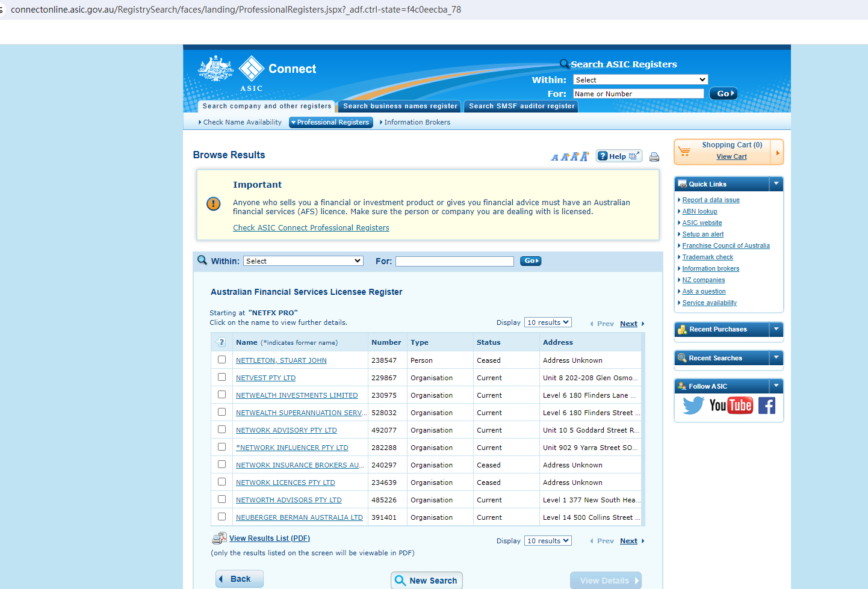Click the header Name or Number field
Image resolution: width=868 pixels, height=589 pixels.
pos(638,94)
